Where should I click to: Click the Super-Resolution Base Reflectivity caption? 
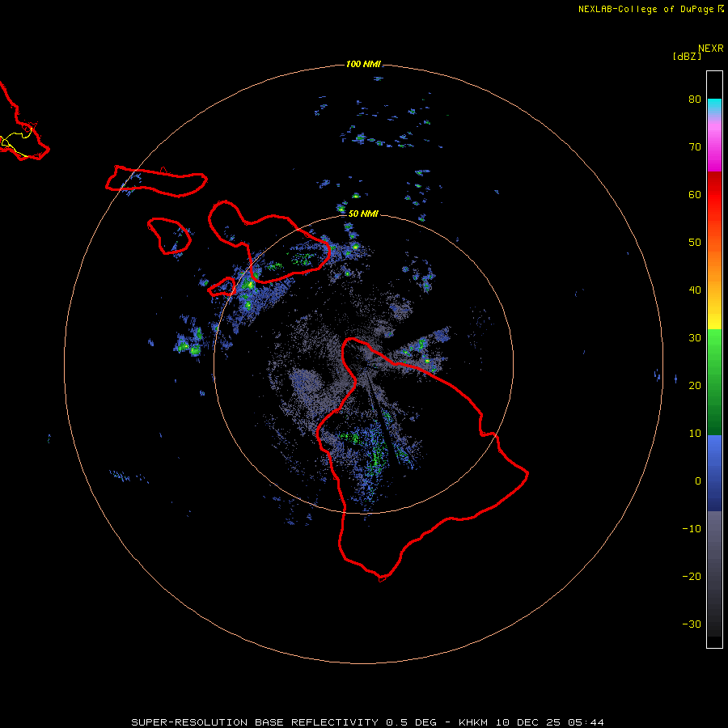pos(368,722)
